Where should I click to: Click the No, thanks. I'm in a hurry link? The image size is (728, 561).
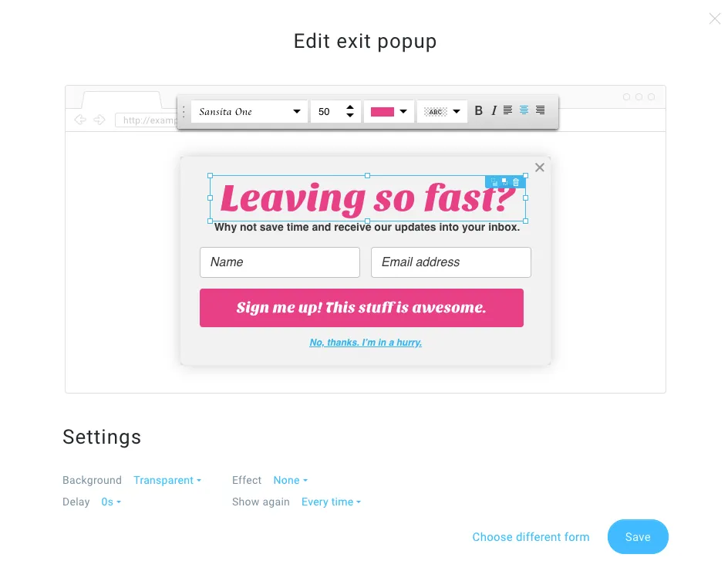pos(366,343)
